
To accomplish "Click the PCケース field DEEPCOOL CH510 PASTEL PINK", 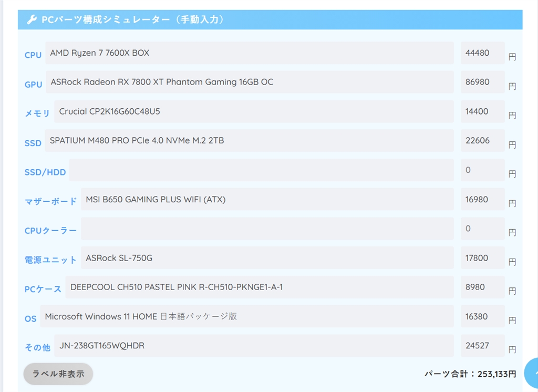I will coord(260,287).
